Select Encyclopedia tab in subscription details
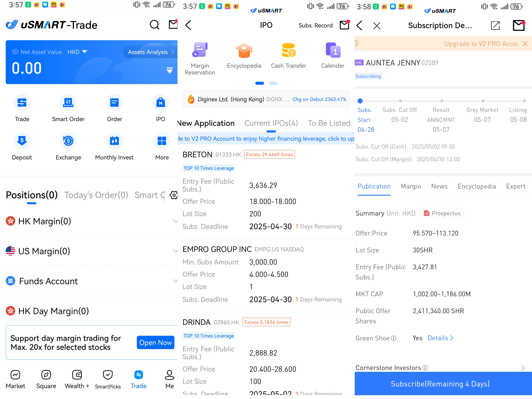 tap(477, 186)
